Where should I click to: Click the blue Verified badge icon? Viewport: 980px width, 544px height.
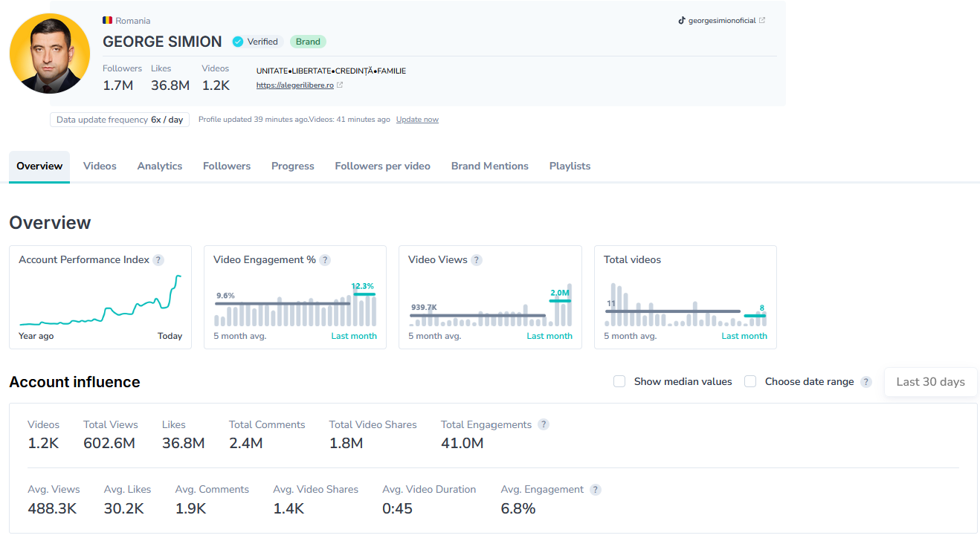tap(238, 42)
